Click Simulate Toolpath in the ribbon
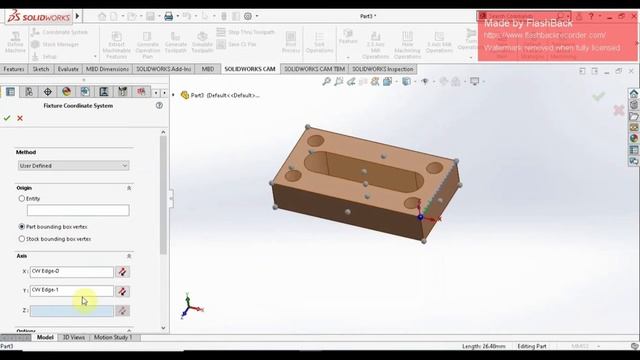Screen dimensions: 640x360 click(202, 42)
